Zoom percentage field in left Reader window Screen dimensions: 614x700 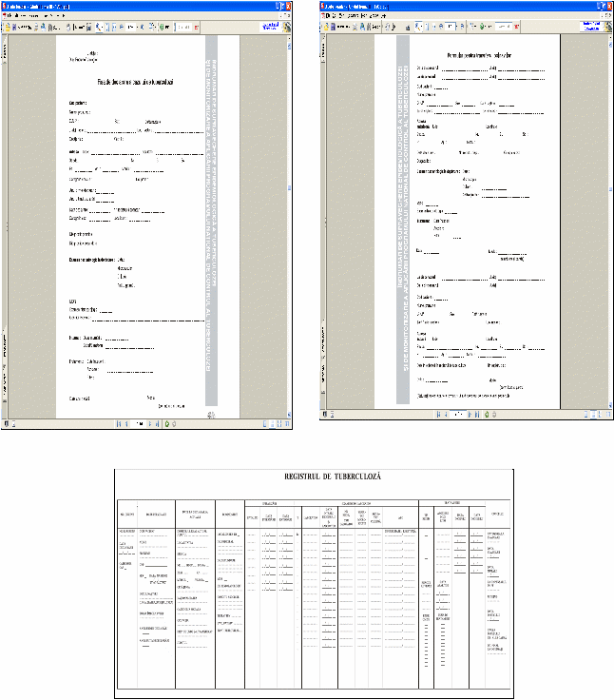click(130, 28)
